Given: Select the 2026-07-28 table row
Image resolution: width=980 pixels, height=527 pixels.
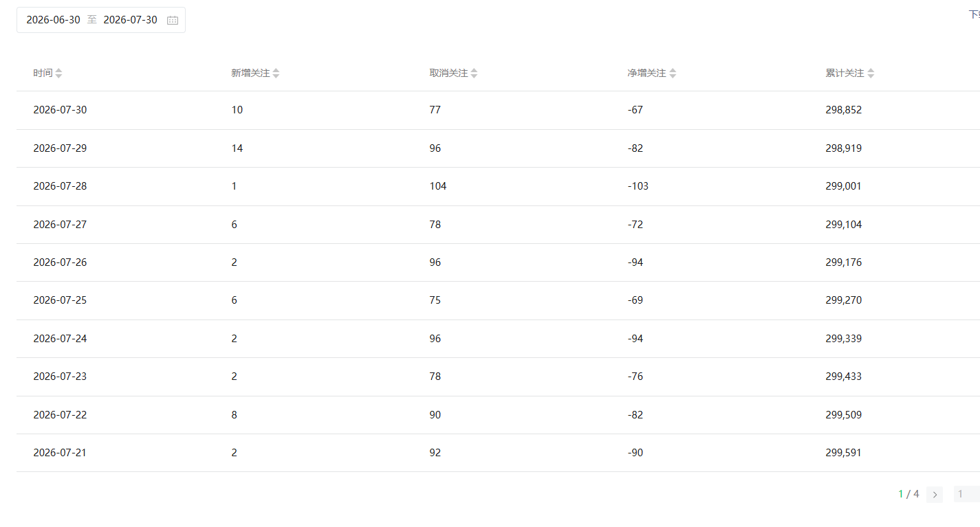Looking at the screenshot, I should coord(498,186).
